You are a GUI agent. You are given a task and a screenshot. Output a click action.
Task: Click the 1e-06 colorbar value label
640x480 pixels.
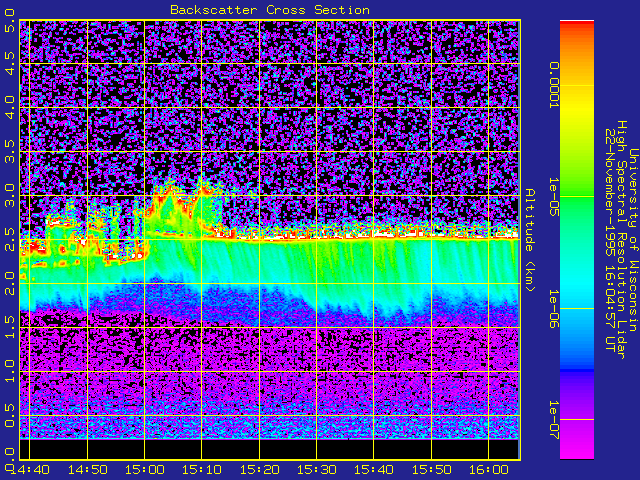click(553, 309)
